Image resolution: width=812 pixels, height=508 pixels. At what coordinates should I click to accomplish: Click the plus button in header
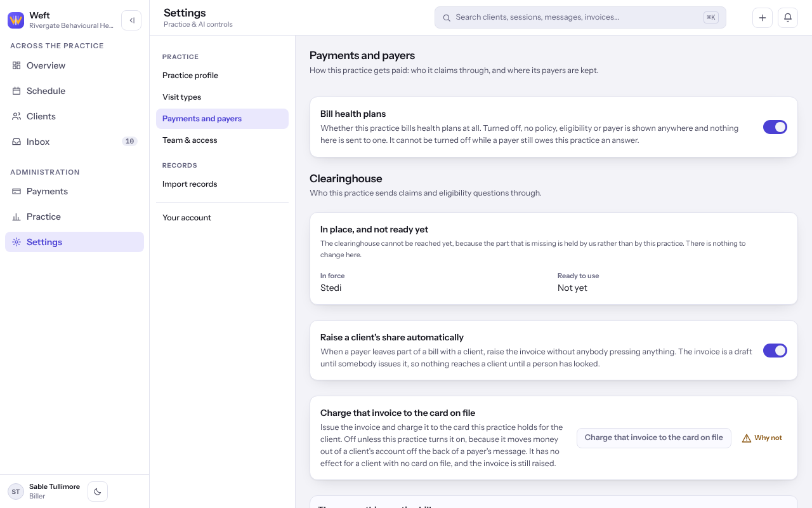coord(763,18)
